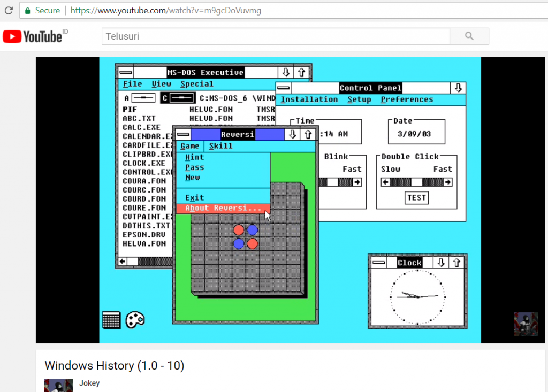
Task: Click the search magnifier button
Action: point(469,36)
